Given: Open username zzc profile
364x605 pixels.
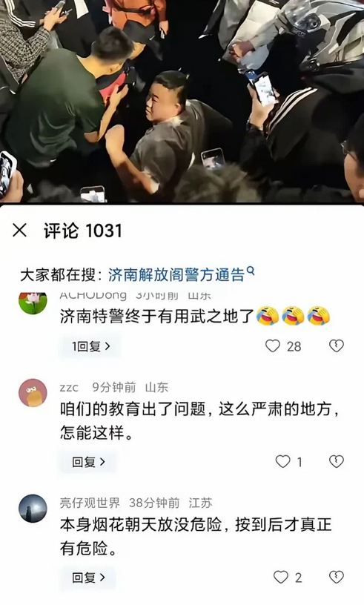Looking at the screenshot, I should tap(69, 387).
